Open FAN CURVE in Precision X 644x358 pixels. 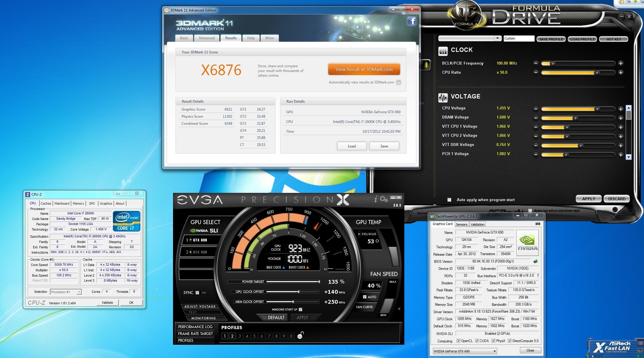[364, 307]
